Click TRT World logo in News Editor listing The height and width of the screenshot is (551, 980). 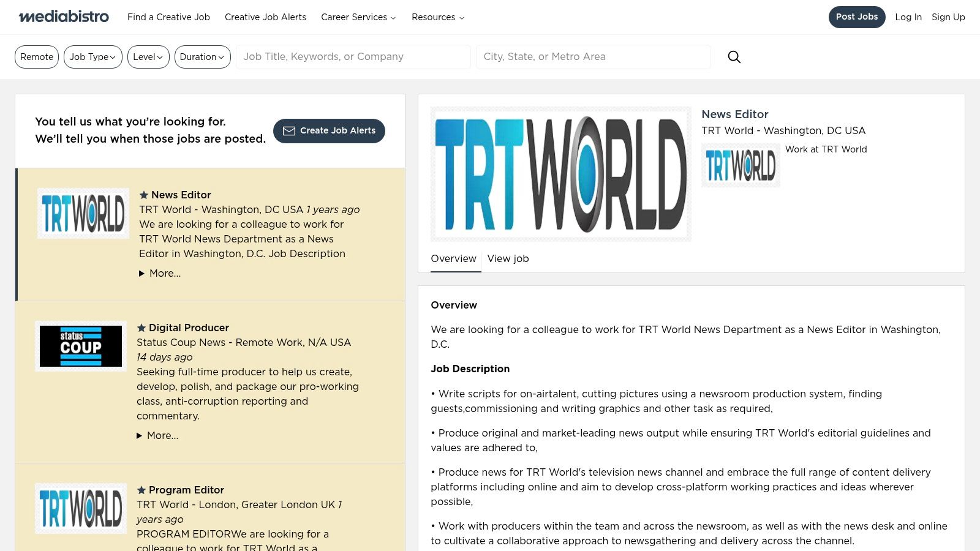click(83, 213)
